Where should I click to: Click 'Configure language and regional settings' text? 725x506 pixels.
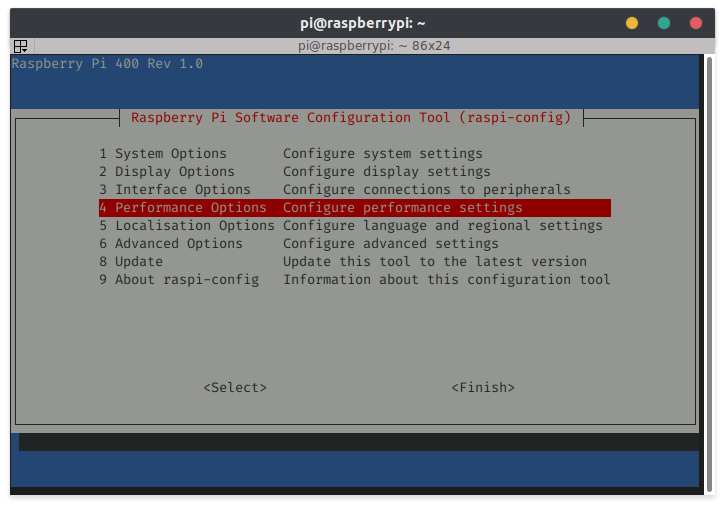pyautogui.click(x=443, y=226)
